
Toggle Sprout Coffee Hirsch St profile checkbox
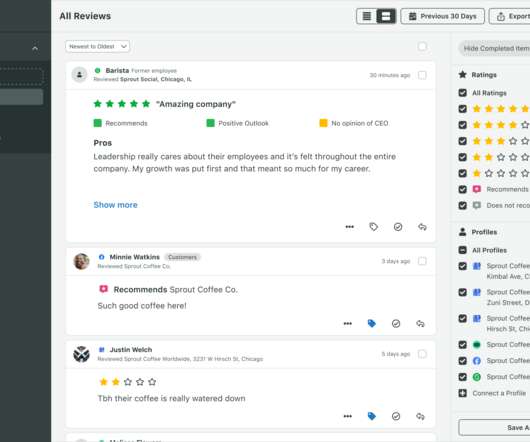(x=462, y=318)
